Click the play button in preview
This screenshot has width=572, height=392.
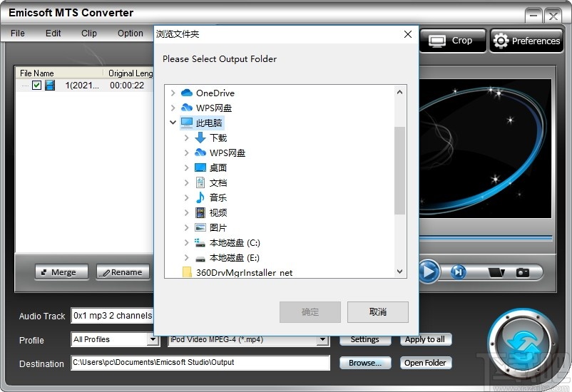coord(428,272)
